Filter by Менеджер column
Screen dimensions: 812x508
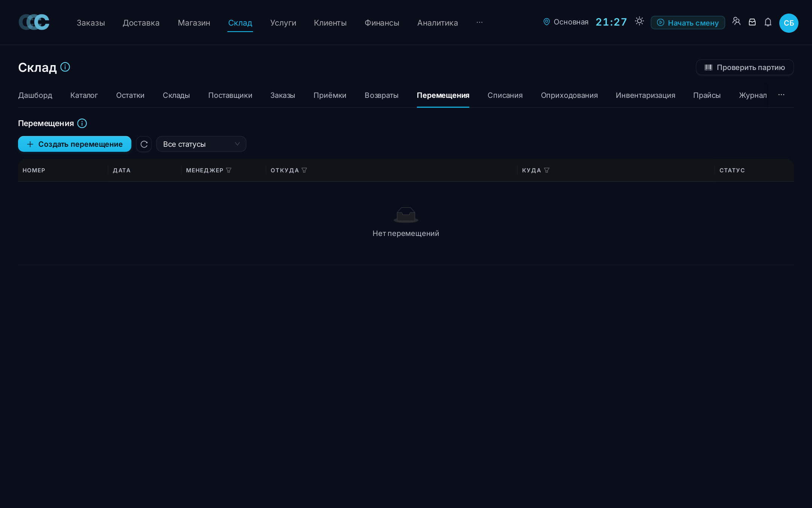pyautogui.click(x=229, y=170)
